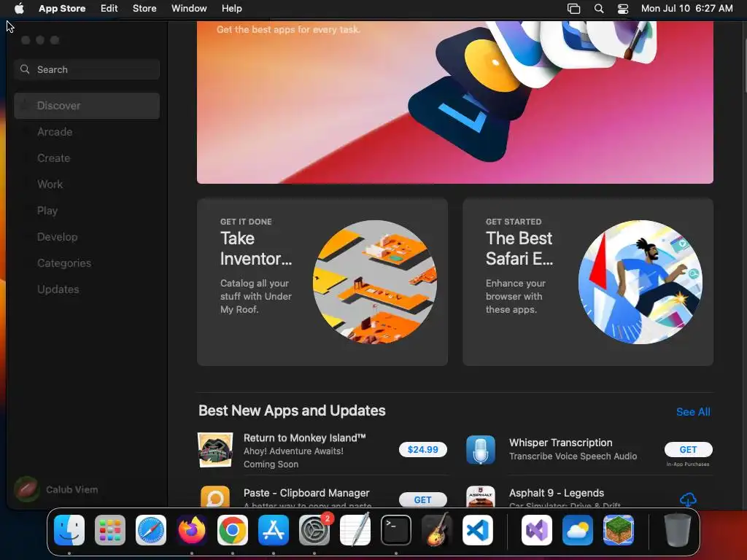Open the Trash in the dock

pyautogui.click(x=678, y=530)
